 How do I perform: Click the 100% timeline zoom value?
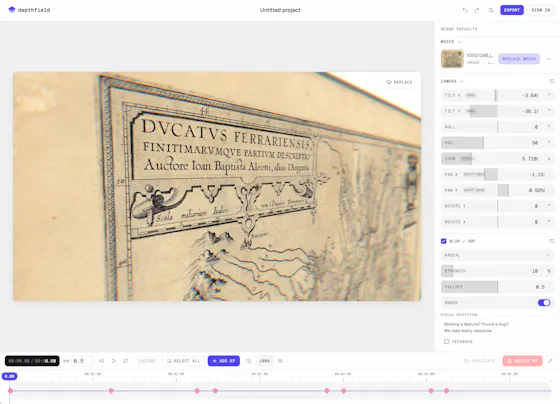(265, 361)
